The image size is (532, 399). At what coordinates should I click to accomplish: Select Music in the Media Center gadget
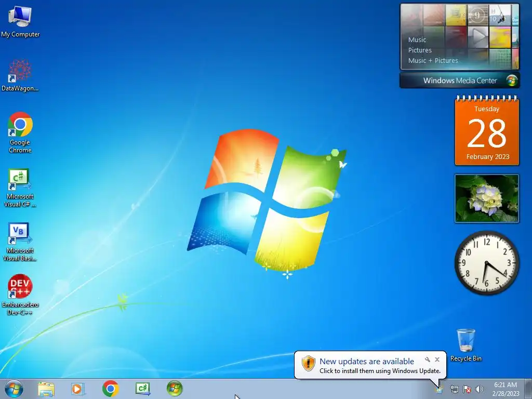coord(417,39)
